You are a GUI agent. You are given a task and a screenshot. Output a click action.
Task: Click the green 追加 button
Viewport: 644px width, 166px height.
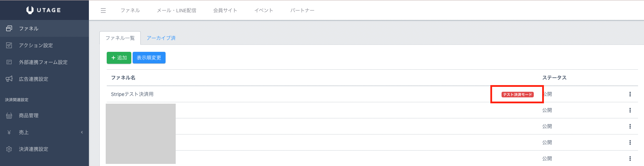[119, 58]
